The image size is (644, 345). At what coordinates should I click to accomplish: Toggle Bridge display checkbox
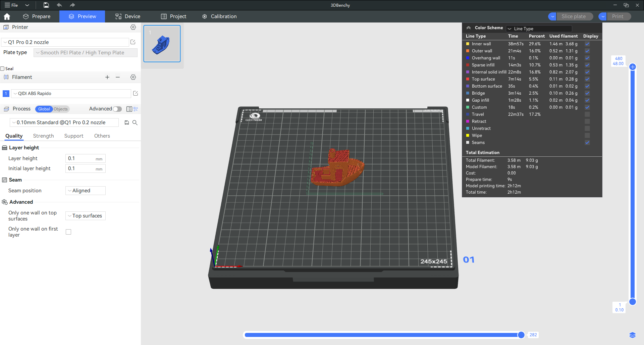tap(587, 93)
